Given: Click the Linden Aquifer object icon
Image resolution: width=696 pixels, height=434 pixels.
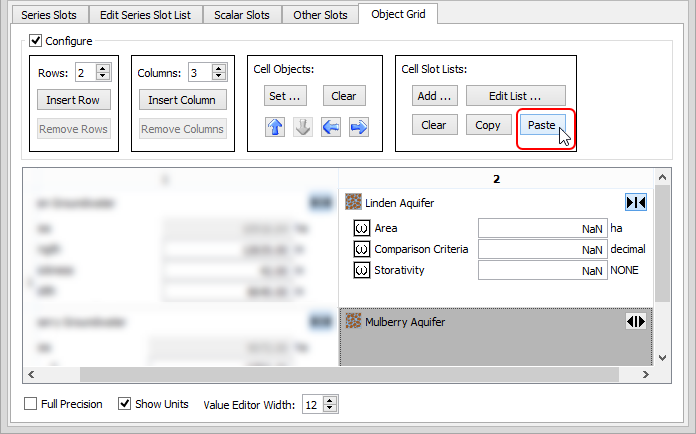Looking at the screenshot, I should tap(353, 203).
